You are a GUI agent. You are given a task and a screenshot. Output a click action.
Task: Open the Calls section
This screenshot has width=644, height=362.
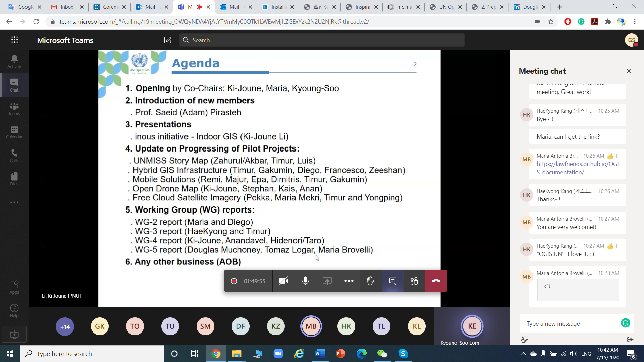click(x=14, y=156)
